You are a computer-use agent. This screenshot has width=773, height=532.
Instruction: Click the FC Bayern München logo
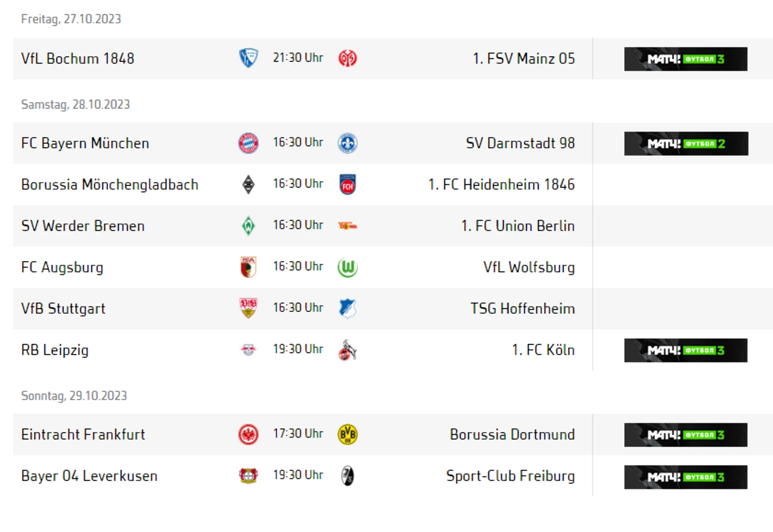[x=248, y=143]
